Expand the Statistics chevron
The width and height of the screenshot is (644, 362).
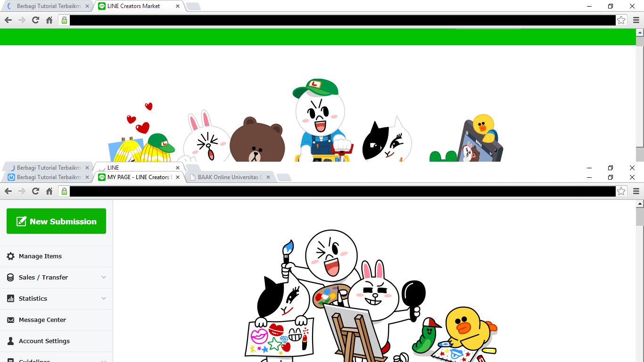104,298
